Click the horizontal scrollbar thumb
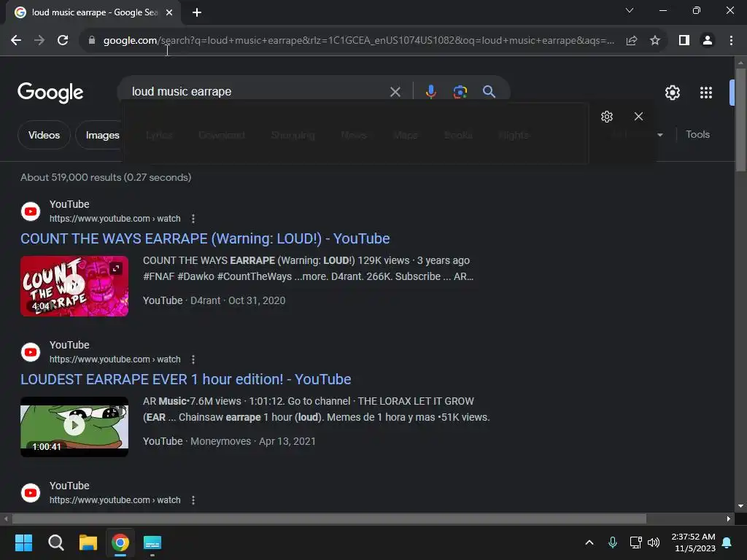The width and height of the screenshot is (747, 560). click(x=329, y=518)
